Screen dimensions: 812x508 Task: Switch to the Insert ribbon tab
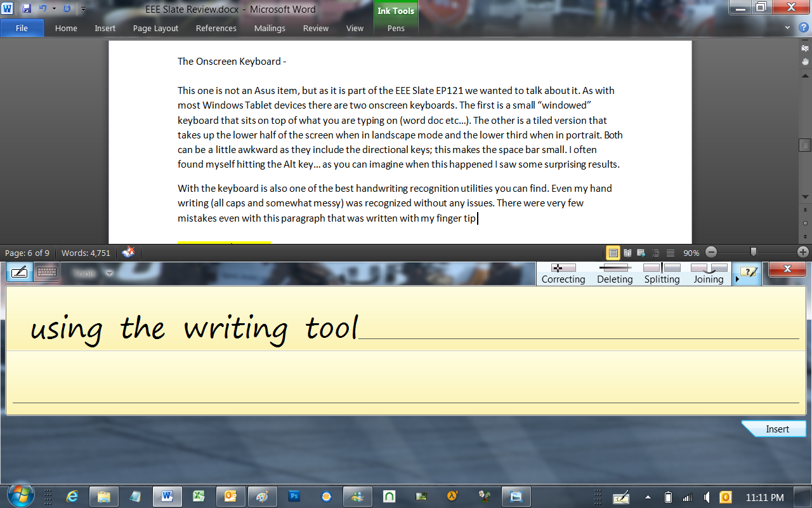pos(105,28)
